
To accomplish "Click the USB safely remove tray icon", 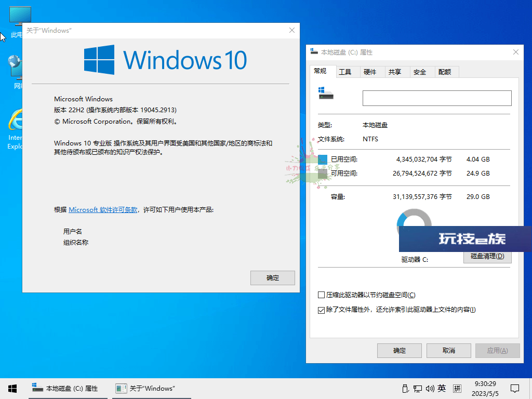I will point(405,389).
